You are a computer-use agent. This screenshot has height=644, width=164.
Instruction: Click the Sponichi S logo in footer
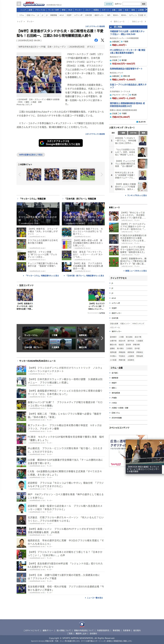[x=82, y=624]
